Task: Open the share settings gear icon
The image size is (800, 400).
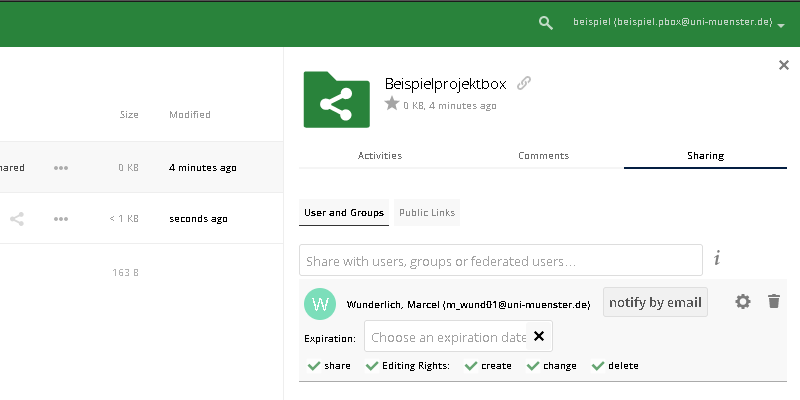Action: (742, 301)
